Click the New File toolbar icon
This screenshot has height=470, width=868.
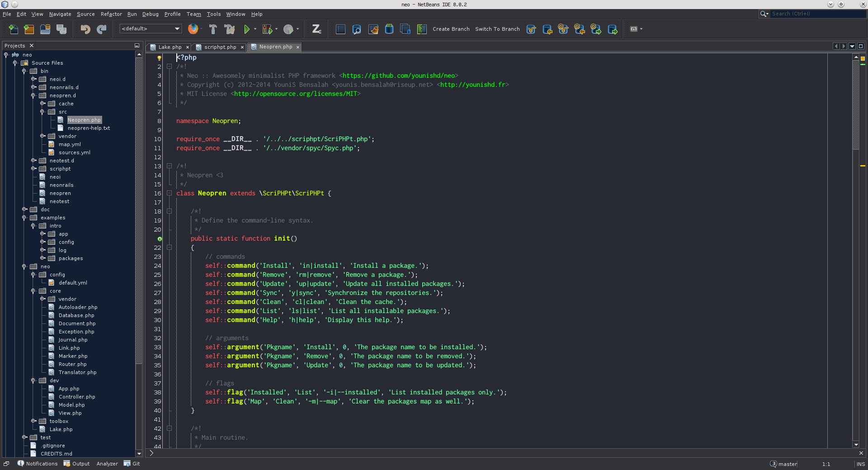[14, 29]
